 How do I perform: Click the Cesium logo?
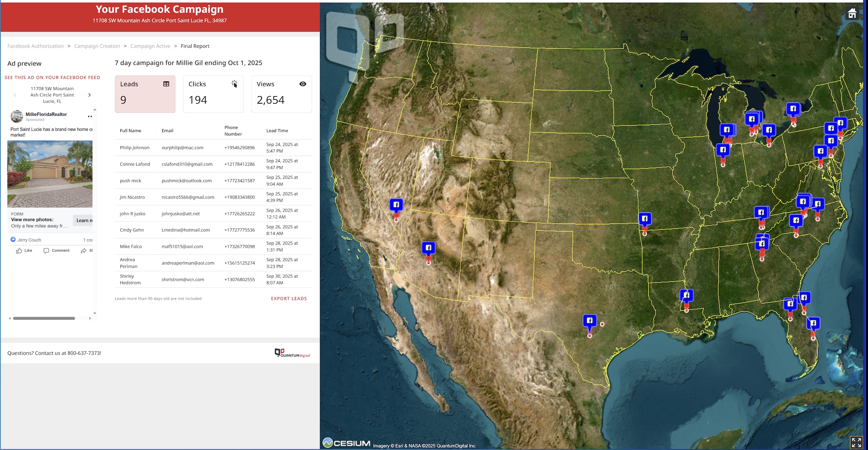coord(346,443)
